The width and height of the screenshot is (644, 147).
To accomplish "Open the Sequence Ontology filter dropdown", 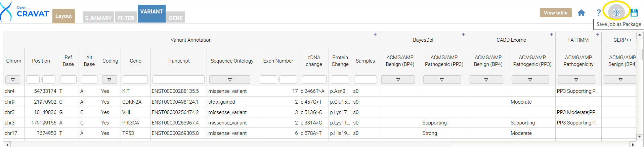I will pyautogui.click(x=229, y=80).
